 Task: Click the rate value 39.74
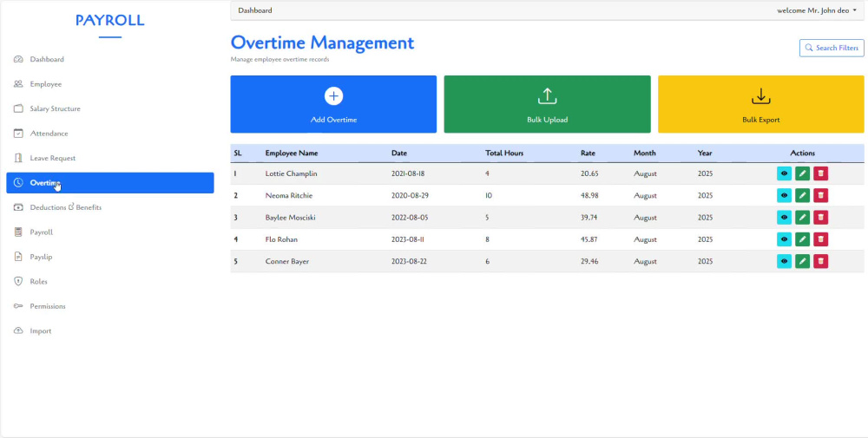coord(589,218)
